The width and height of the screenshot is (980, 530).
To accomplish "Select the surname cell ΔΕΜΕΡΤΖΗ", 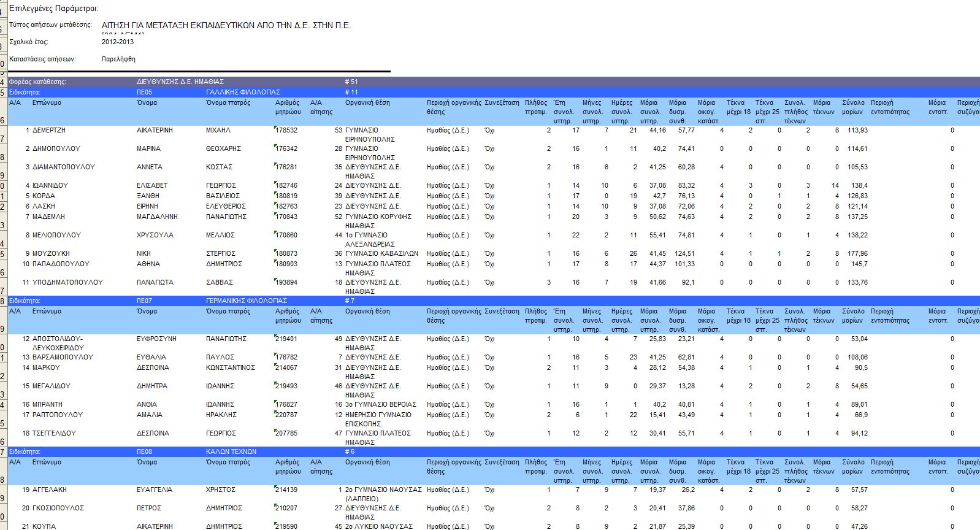I will [48, 131].
